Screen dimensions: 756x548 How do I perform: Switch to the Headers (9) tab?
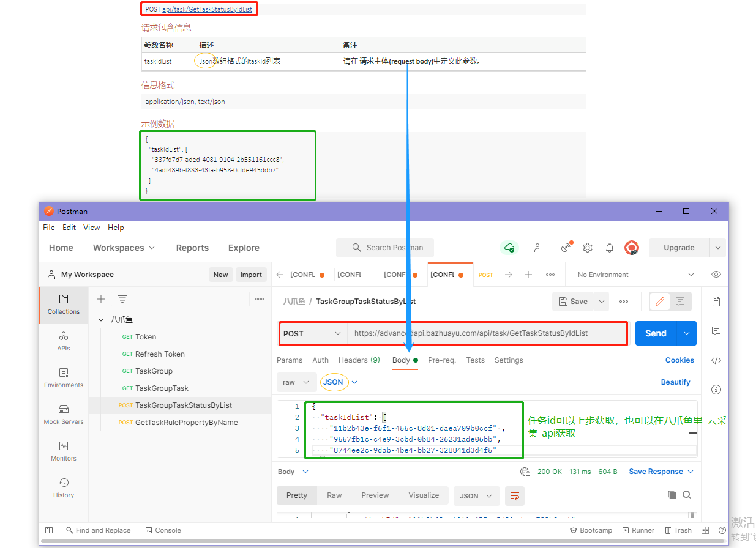click(359, 360)
